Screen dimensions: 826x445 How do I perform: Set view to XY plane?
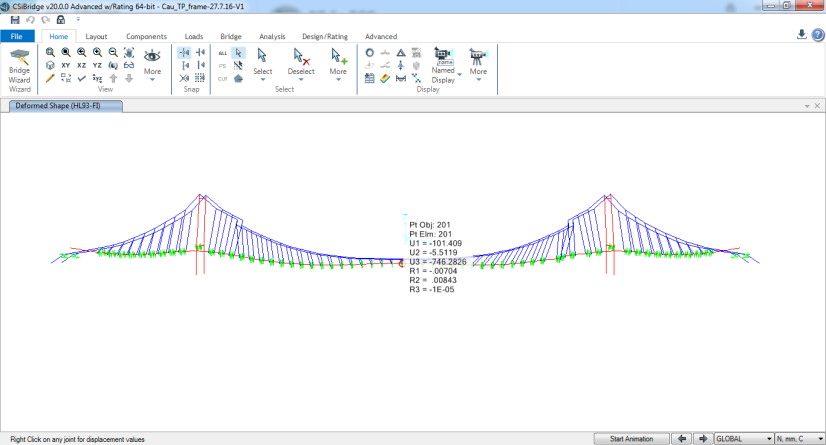(66, 65)
